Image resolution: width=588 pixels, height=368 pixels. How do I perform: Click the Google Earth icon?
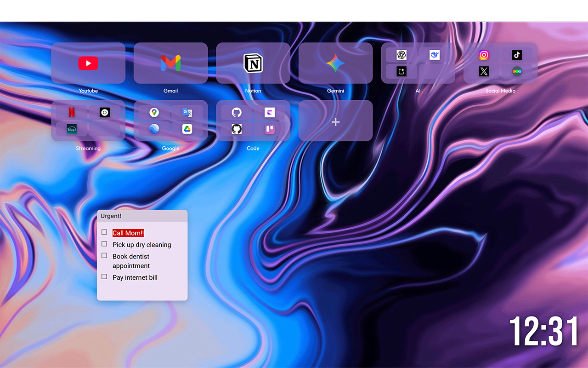(154, 129)
